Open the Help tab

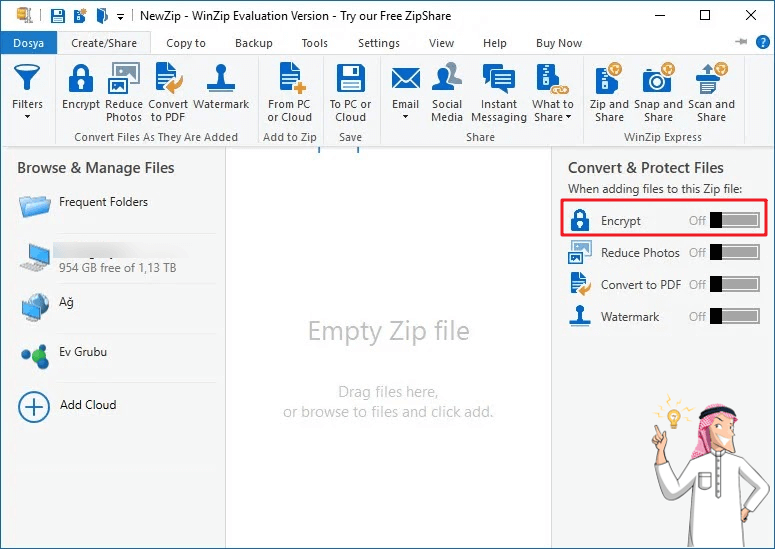click(x=495, y=43)
